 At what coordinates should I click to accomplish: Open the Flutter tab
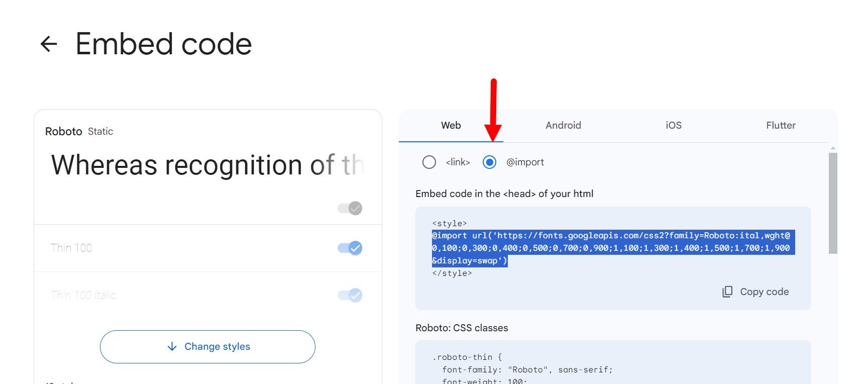[781, 126]
